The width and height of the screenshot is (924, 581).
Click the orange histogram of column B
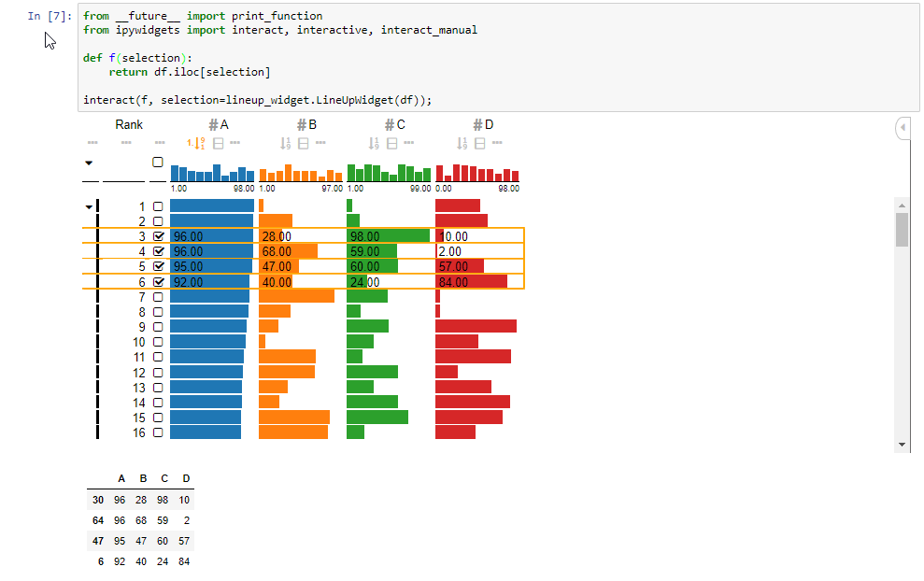tap(301, 173)
